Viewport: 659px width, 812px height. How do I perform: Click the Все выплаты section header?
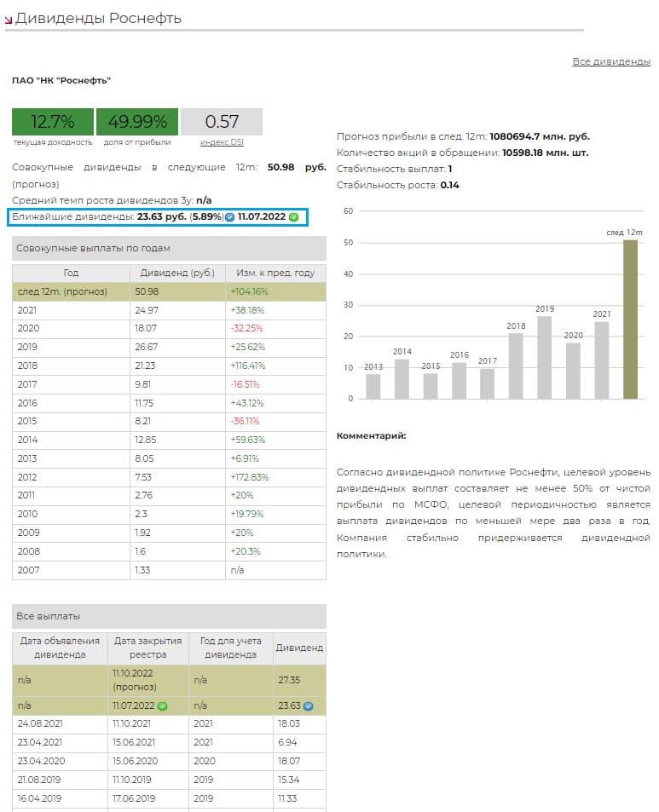pos(169,616)
